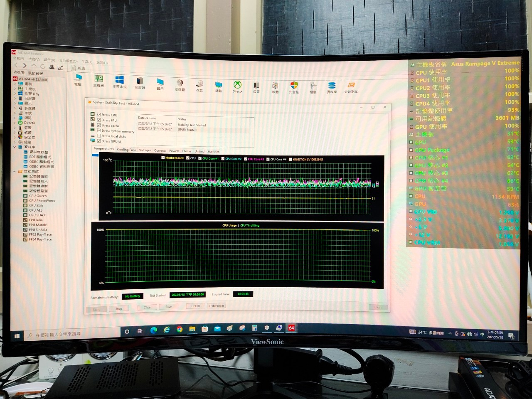Open the 效能測試 benchmark category icon
532x399 pixels.
click(351, 87)
